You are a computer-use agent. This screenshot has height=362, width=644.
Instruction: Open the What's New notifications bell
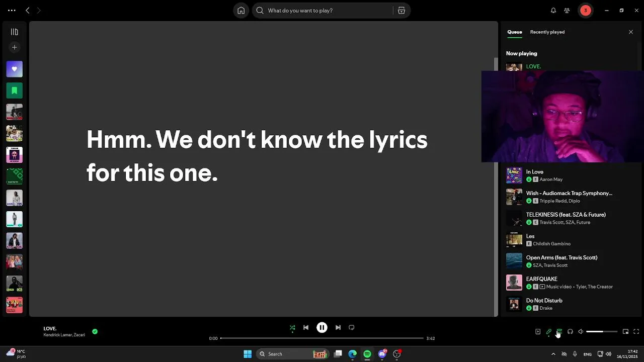click(553, 10)
